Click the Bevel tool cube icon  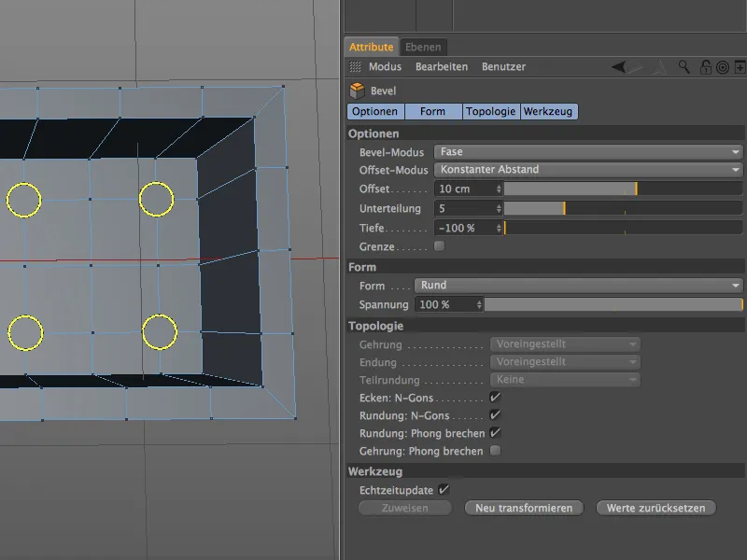(357, 91)
